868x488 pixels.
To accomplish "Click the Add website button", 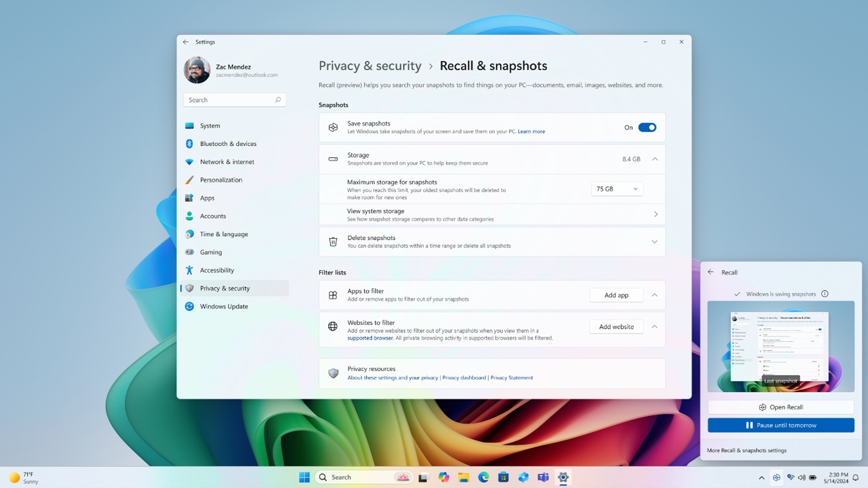I will click(x=616, y=326).
